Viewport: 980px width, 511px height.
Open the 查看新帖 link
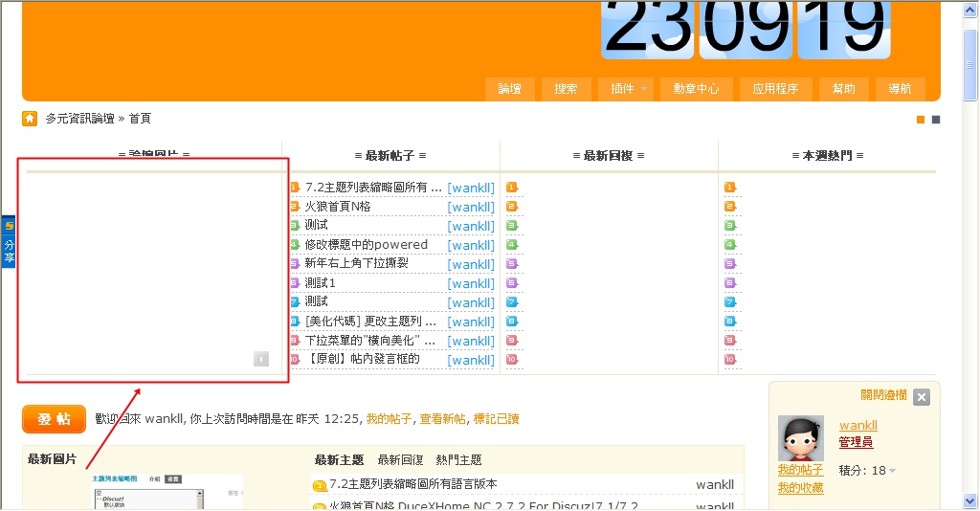tap(442, 419)
